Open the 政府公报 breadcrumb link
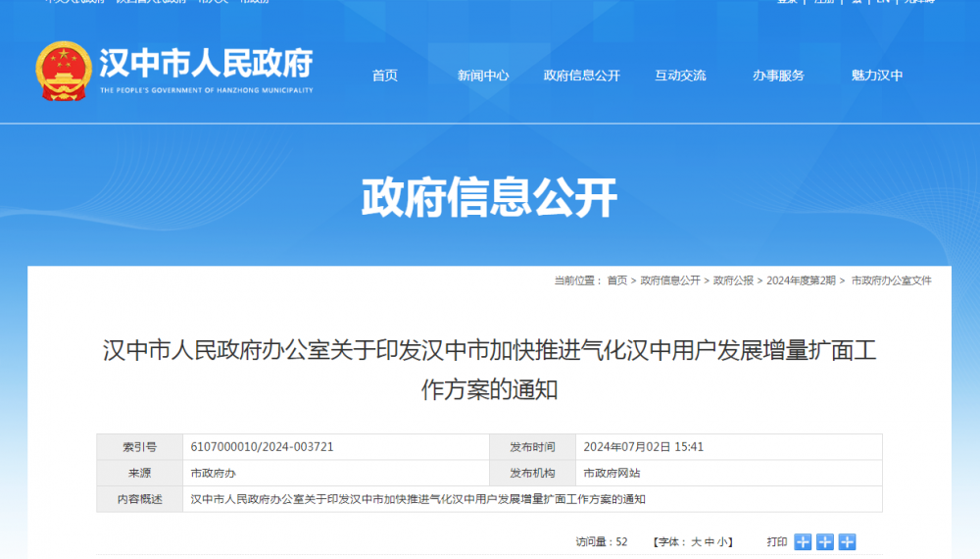Screen dimensions: 980x559 click(733, 280)
